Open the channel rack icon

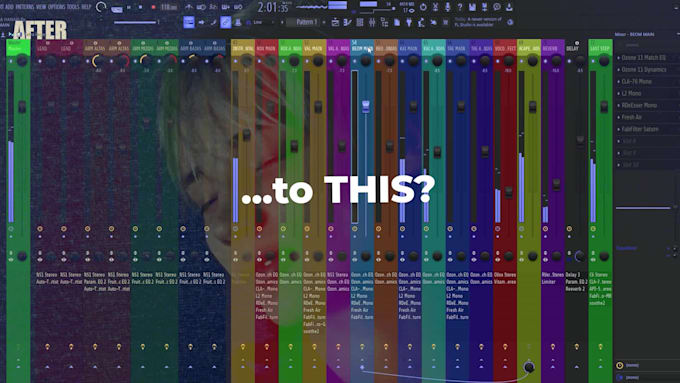(360, 22)
